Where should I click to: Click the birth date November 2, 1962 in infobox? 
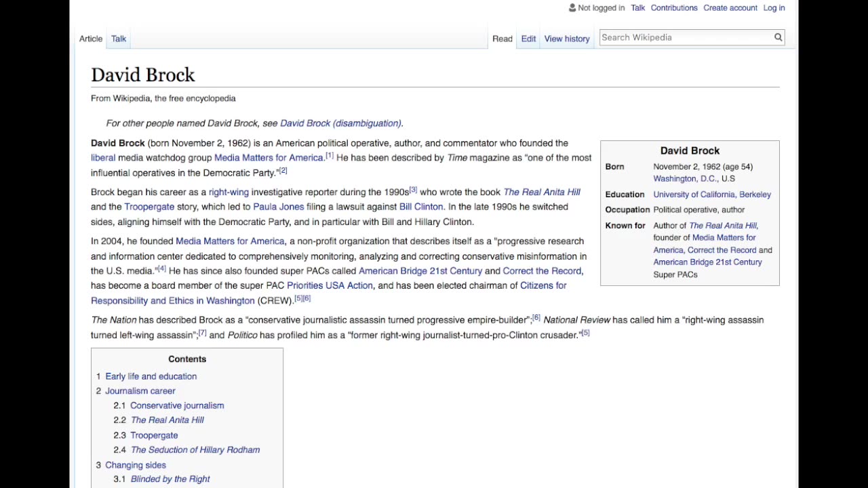coord(686,167)
